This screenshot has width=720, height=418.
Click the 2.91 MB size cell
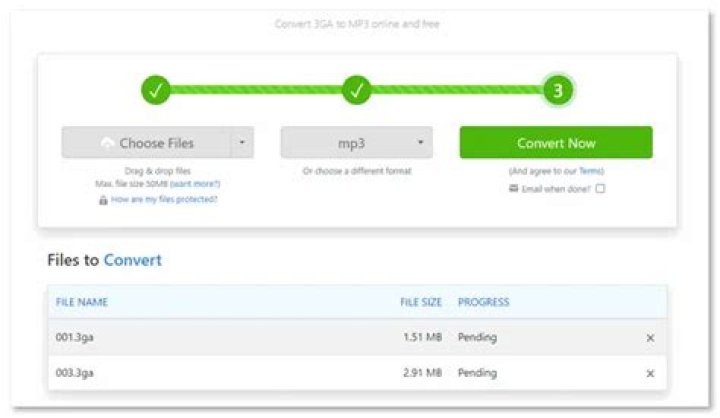point(422,373)
